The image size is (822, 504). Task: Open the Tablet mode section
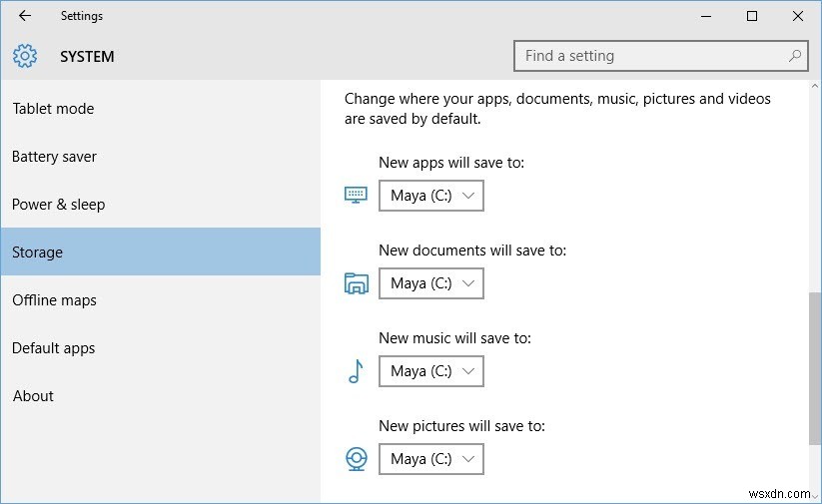pyautogui.click(x=161, y=109)
